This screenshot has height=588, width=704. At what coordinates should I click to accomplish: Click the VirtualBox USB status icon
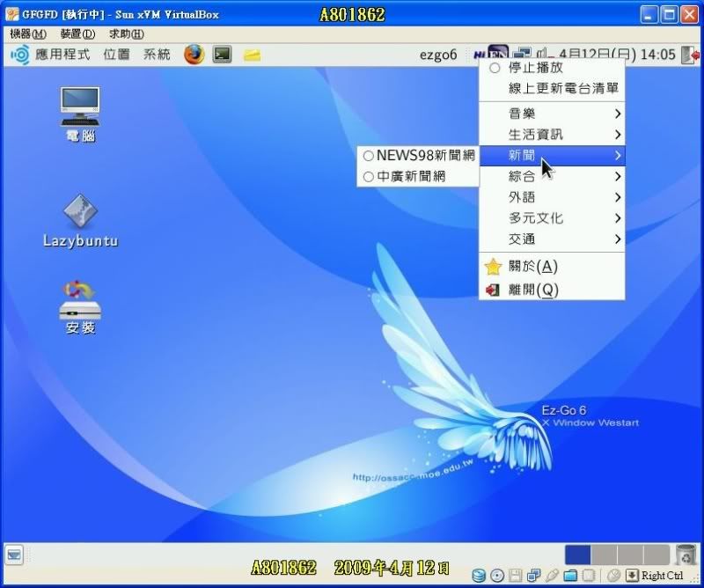[x=552, y=576]
